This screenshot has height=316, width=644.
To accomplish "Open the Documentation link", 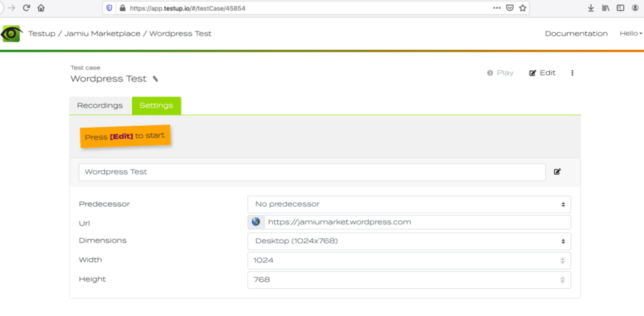I will 576,34.
